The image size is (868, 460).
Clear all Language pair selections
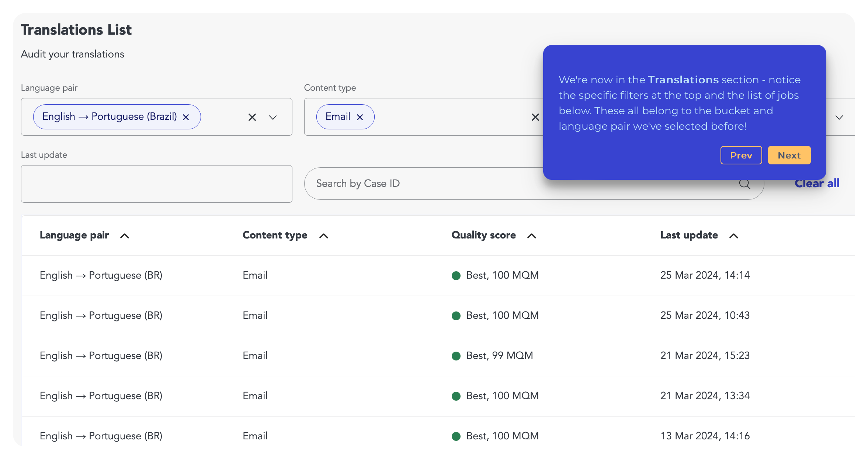click(252, 117)
